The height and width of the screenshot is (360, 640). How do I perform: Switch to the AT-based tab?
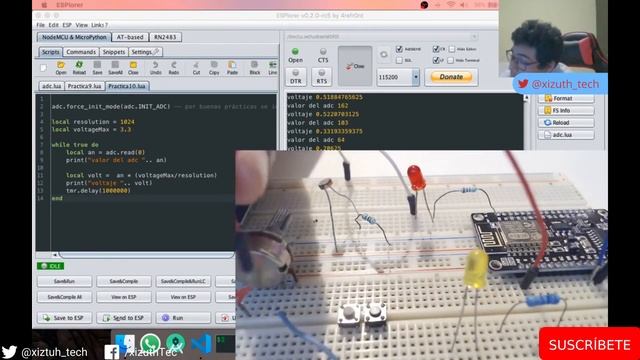pos(130,37)
